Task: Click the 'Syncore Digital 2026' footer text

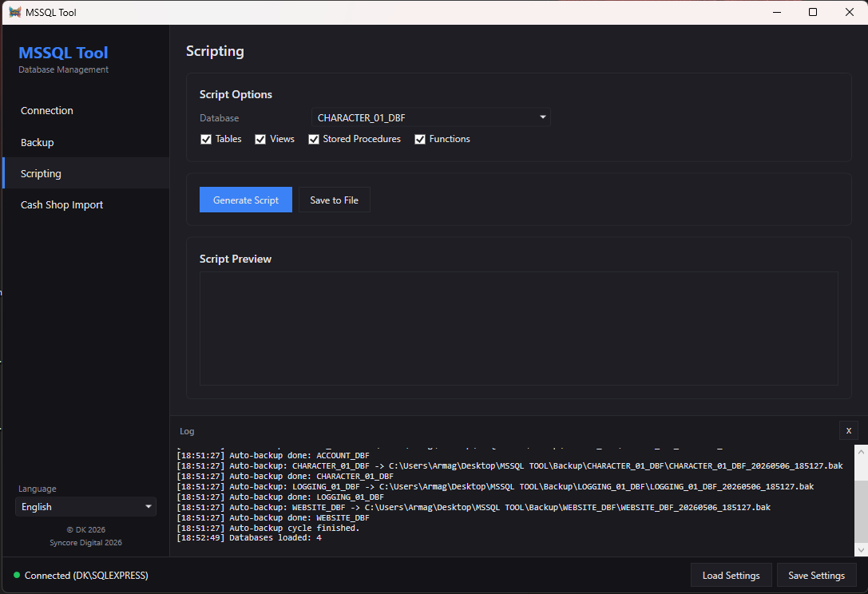Action: [85, 543]
